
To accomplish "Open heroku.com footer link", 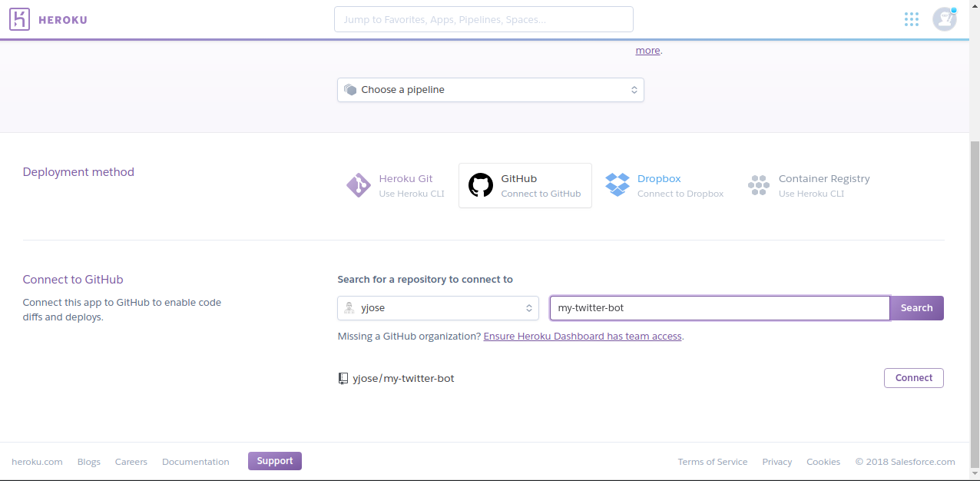I will [x=37, y=462].
